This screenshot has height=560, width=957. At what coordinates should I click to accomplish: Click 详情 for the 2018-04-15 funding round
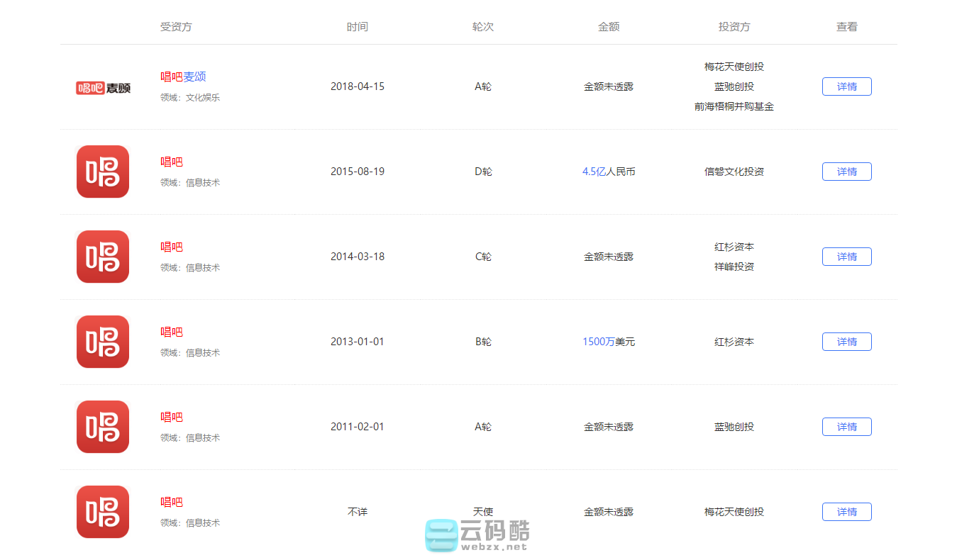pyautogui.click(x=846, y=86)
